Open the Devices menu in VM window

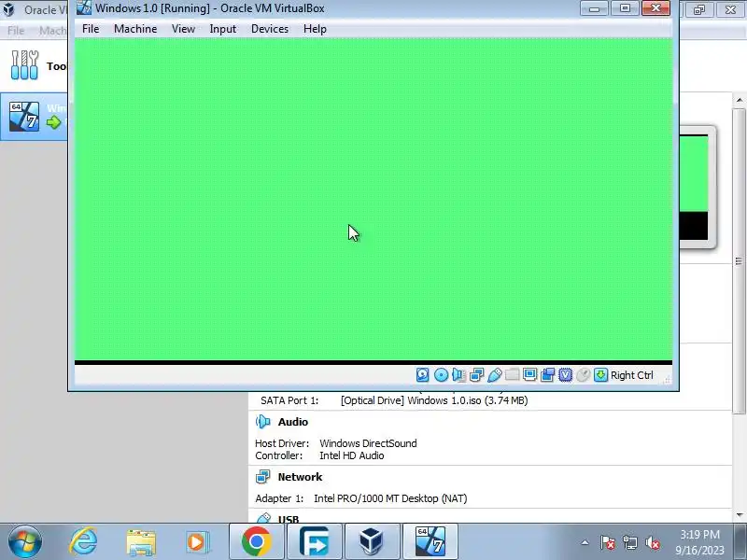270,29
